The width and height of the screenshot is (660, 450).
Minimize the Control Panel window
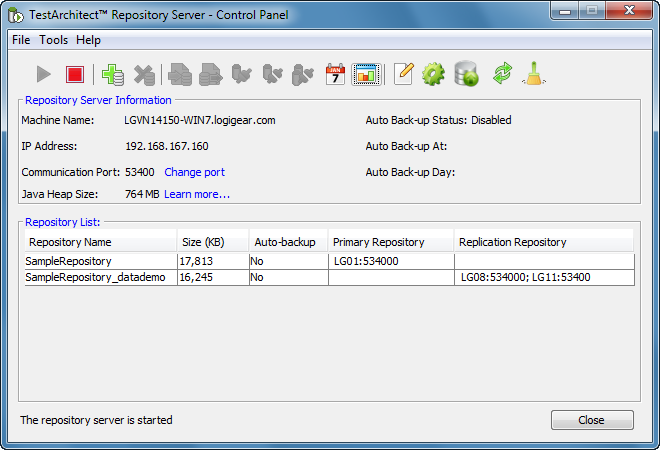pyautogui.click(x=565, y=11)
